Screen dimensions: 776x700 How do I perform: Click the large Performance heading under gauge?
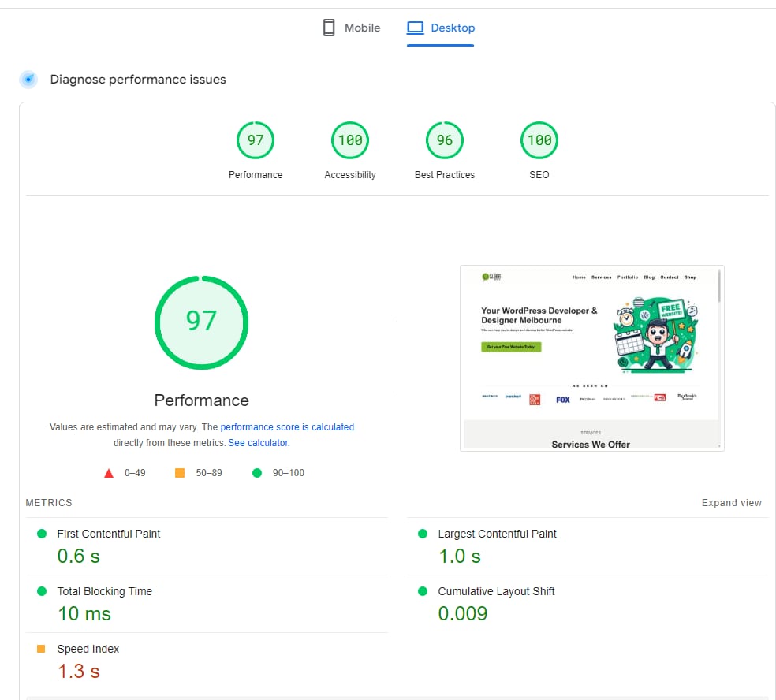201,400
